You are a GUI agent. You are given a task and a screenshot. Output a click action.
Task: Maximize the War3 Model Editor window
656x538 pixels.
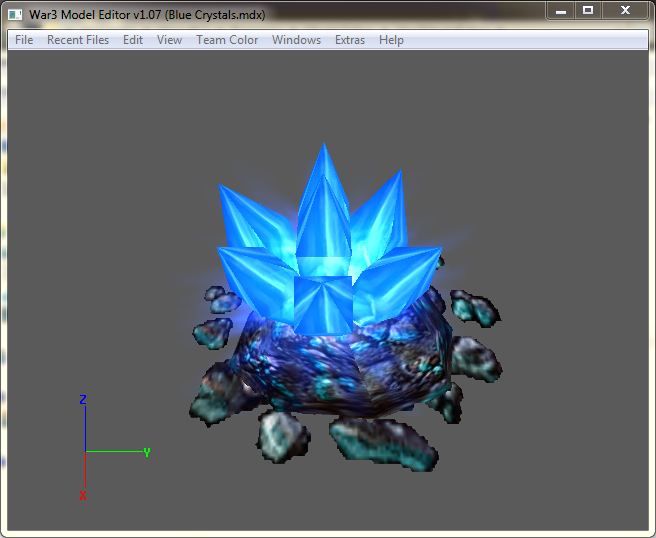[588, 10]
